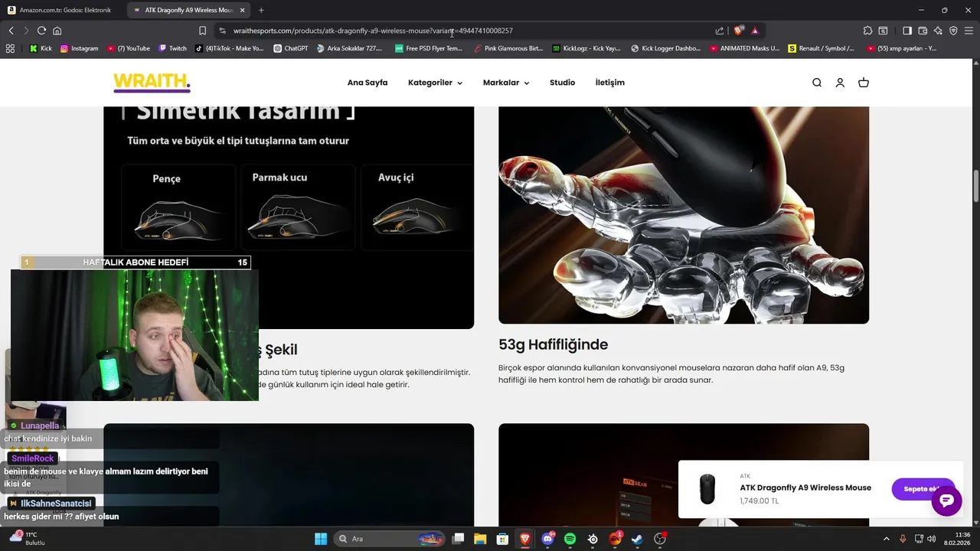Open TikTok - Make Yo... bookmark
Viewport: 980px width, 551px height.
coord(229,48)
